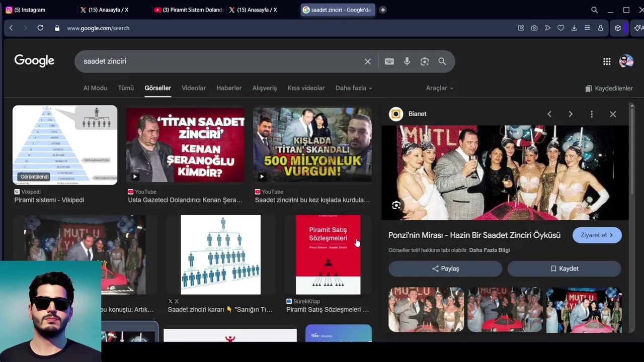Submit search with the magnifier icon
This screenshot has height=362, width=644.
point(442,61)
